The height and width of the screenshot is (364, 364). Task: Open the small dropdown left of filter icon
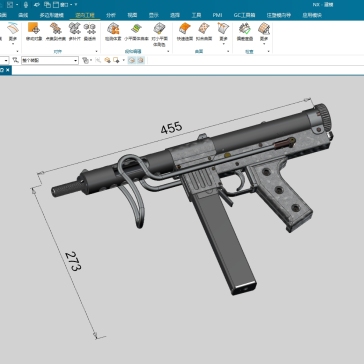coord(5,60)
